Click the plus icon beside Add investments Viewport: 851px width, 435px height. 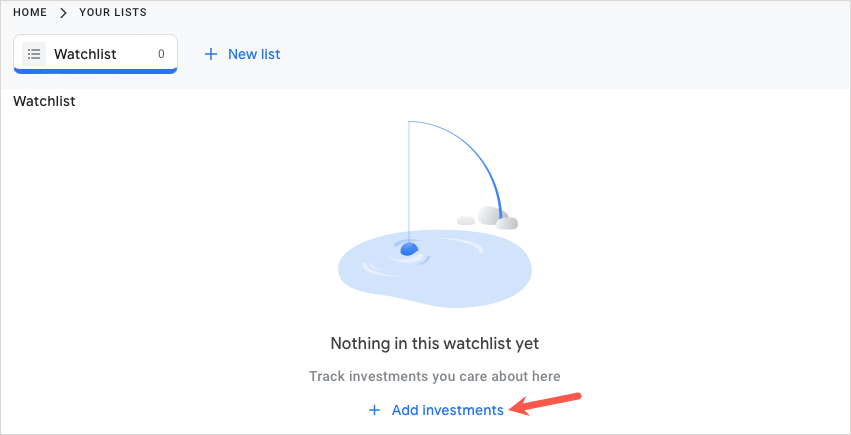coord(375,410)
